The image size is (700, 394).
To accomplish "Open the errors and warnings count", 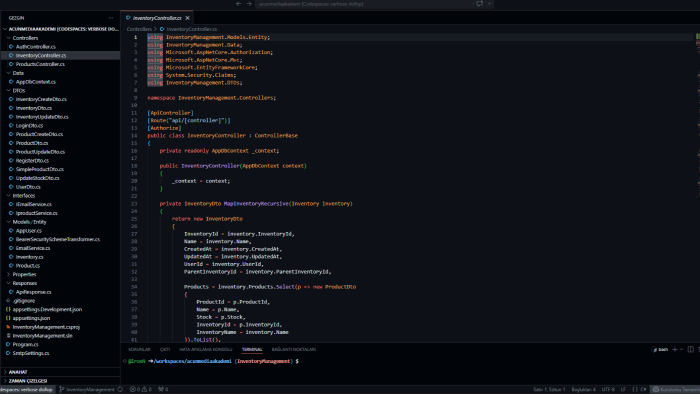I will 141,390.
